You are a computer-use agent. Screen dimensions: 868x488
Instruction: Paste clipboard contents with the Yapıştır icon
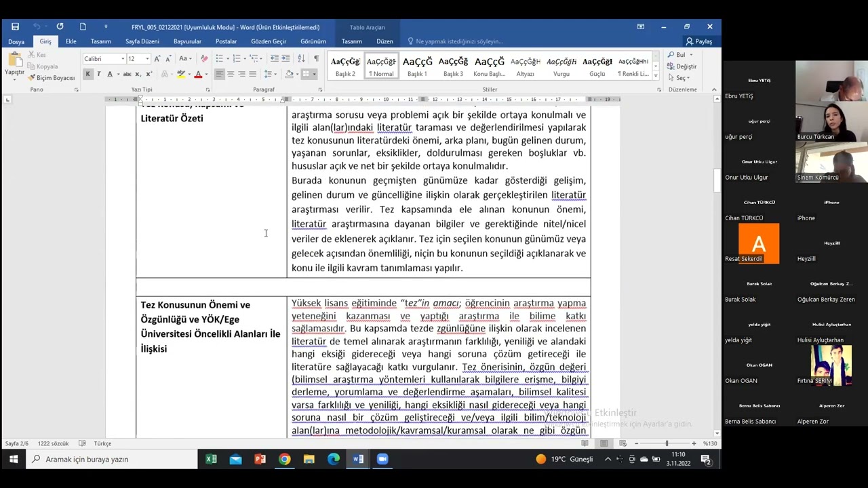(x=14, y=64)
